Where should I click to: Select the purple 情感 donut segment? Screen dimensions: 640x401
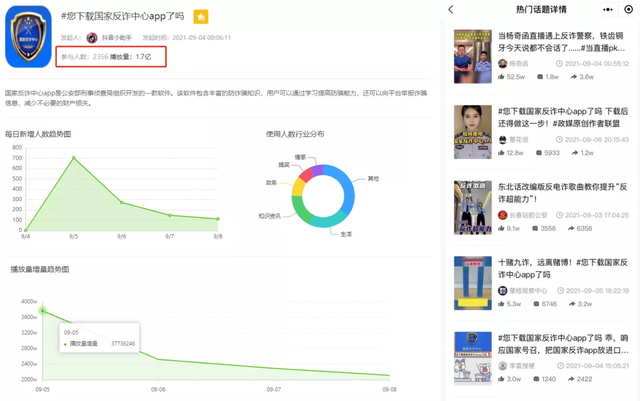(x=317, y=169)
